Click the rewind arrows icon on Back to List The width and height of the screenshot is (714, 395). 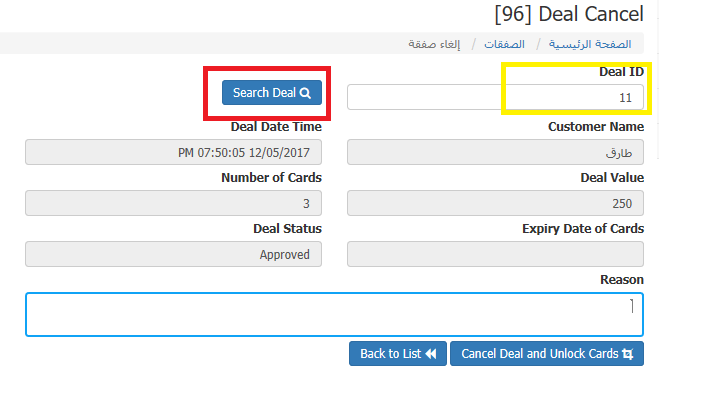[431, 354]
